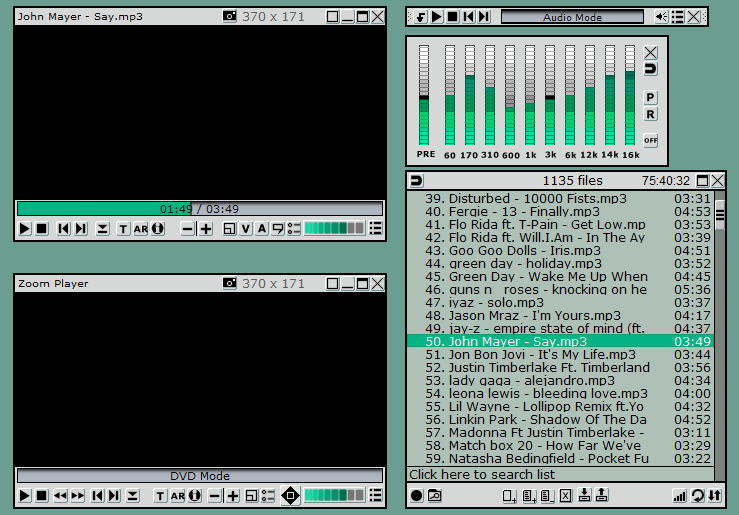Image resolution: width=739 pixels, height=515 pixels.
Task: Click eject icon in Zoom Player DVD window
Action: [133, 496]
